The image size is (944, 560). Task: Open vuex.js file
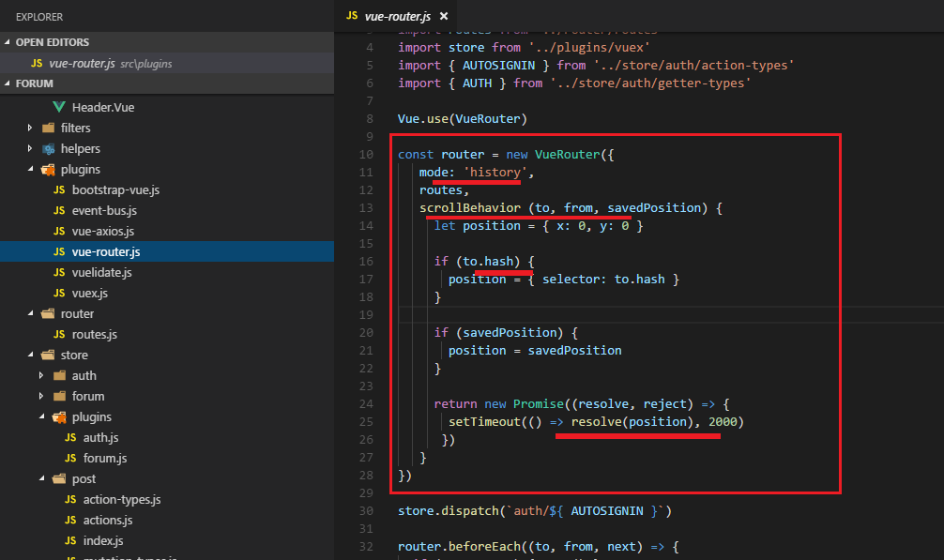coord(90,293)
